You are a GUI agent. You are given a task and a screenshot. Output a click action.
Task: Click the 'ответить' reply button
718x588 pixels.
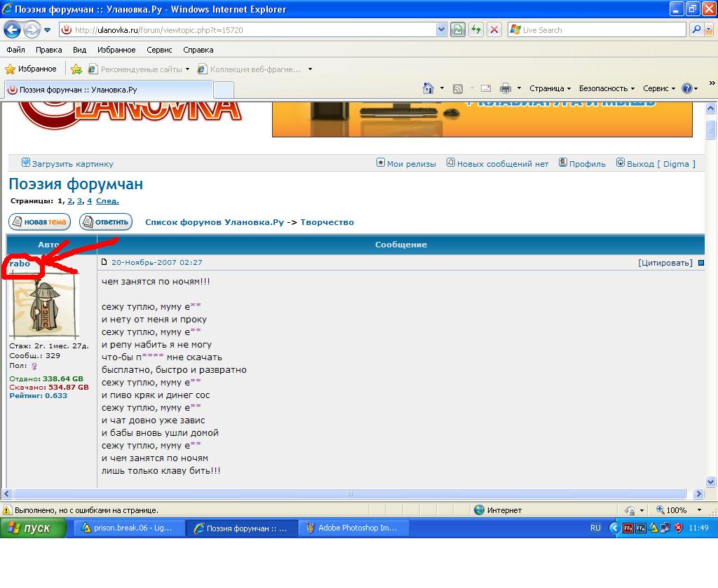(106, 222)
